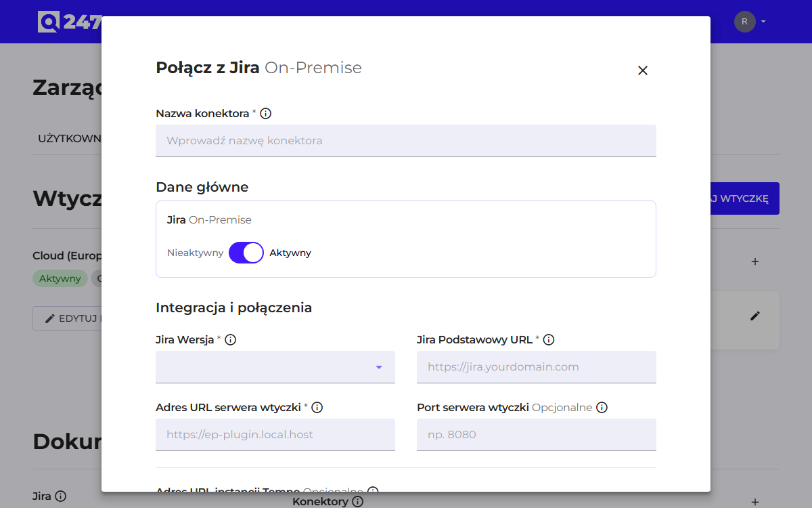The width and height of the screenshot is (812, 508).
Task: Show info for Adres URL serwera wtyczki
Action: 317,408
